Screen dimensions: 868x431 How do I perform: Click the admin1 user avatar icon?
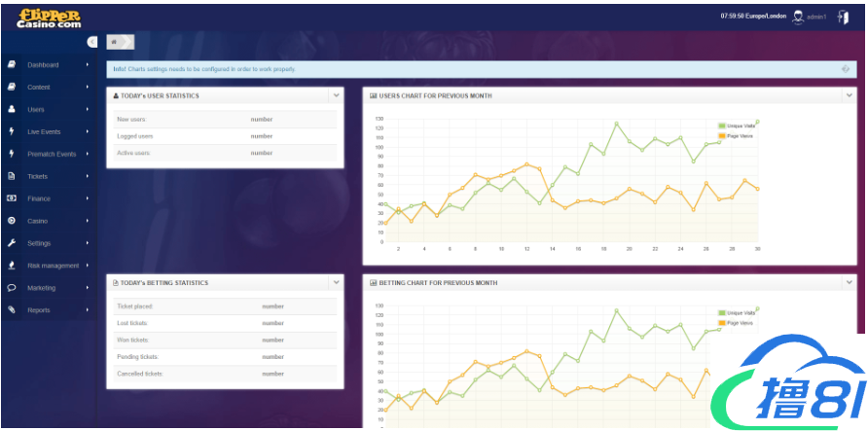pos(798,17)
